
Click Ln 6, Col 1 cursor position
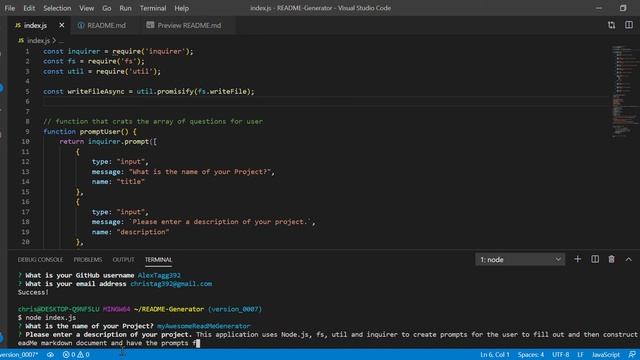(495, 355)
